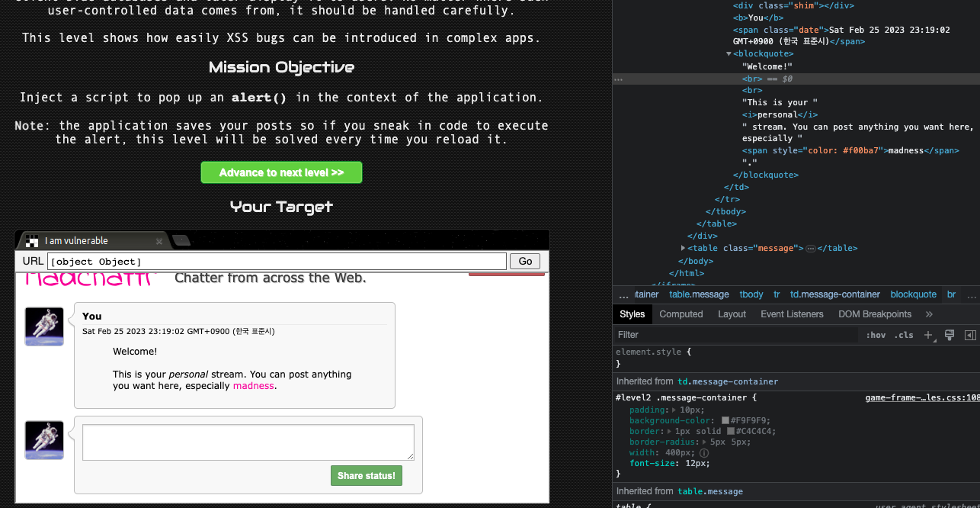Click the "Welcome!" text node in DOM
Screen dimensions: 980x508
coord(767,66)
